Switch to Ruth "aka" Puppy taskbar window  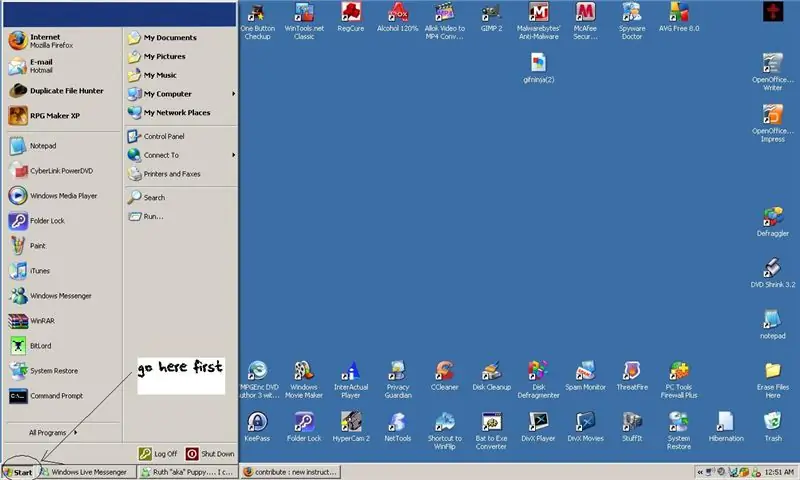coord(188,472)
